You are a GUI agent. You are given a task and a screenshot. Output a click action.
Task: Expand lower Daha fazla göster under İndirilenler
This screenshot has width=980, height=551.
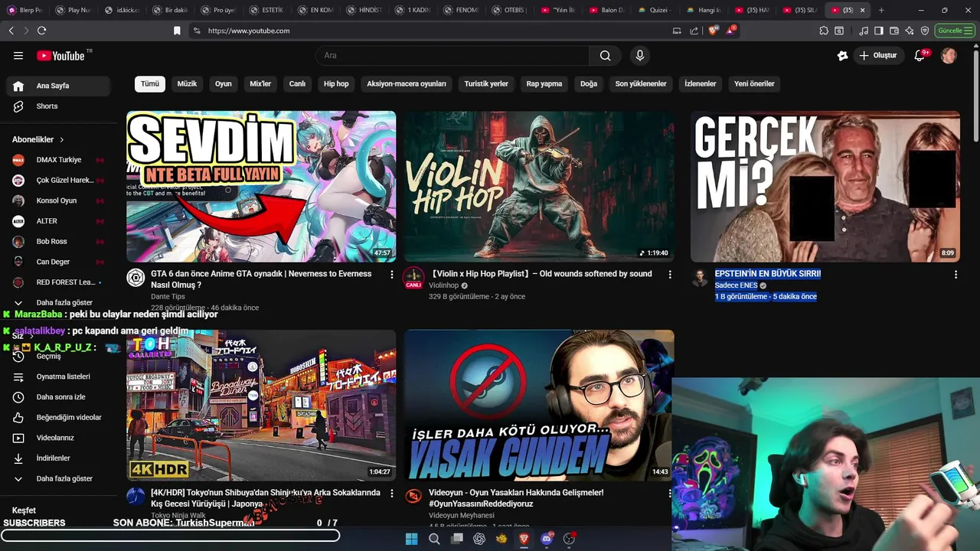coord(58,478)
